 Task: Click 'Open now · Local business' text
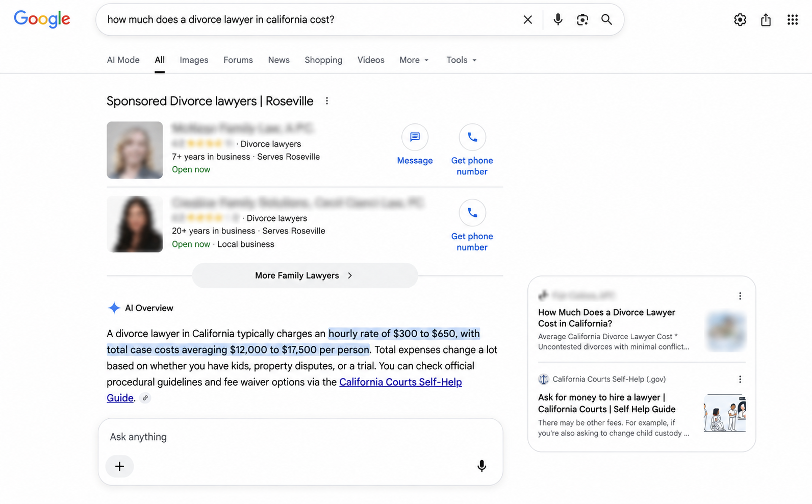pos(223,244)
